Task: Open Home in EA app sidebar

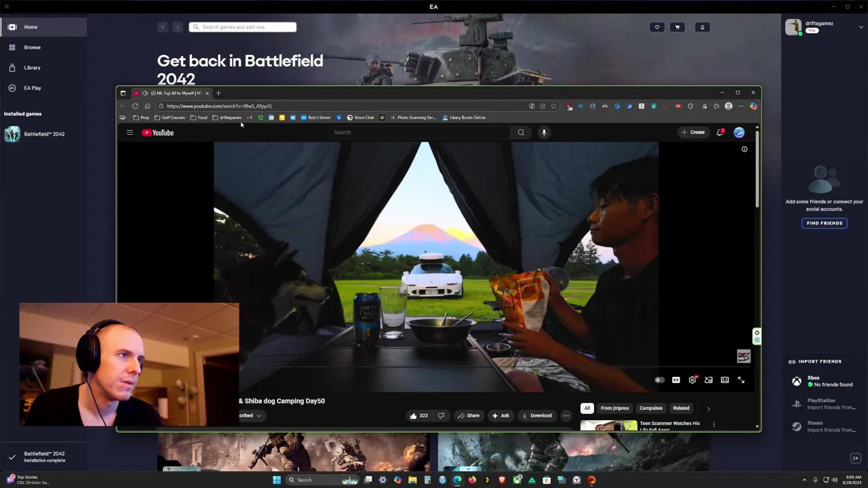Action: 43,27
